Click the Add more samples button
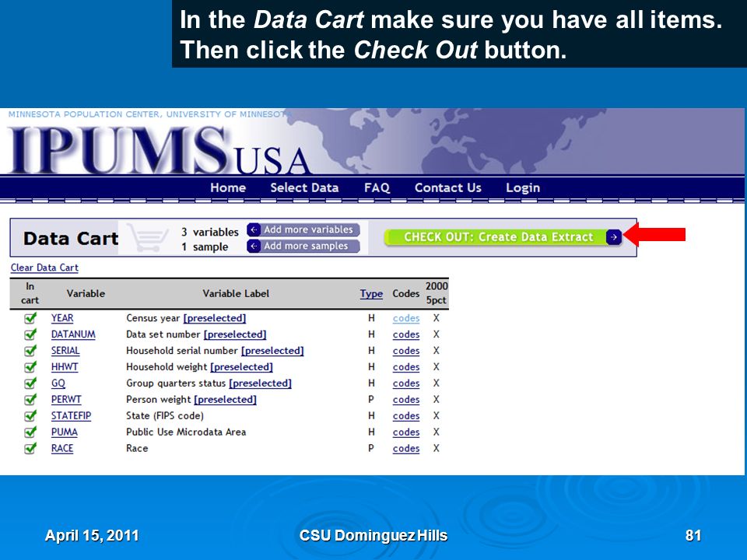 (303, 246)
